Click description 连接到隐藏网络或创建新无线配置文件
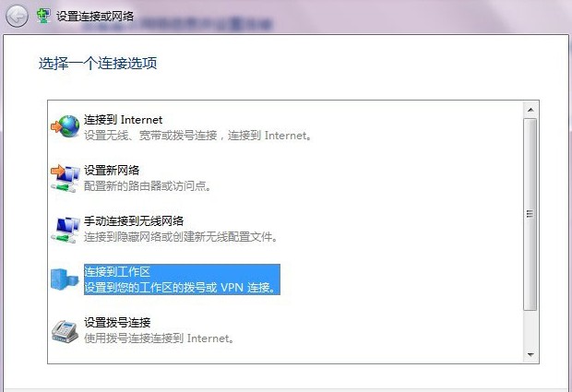Viewport: 572px width, 392px height. point(181,237)
